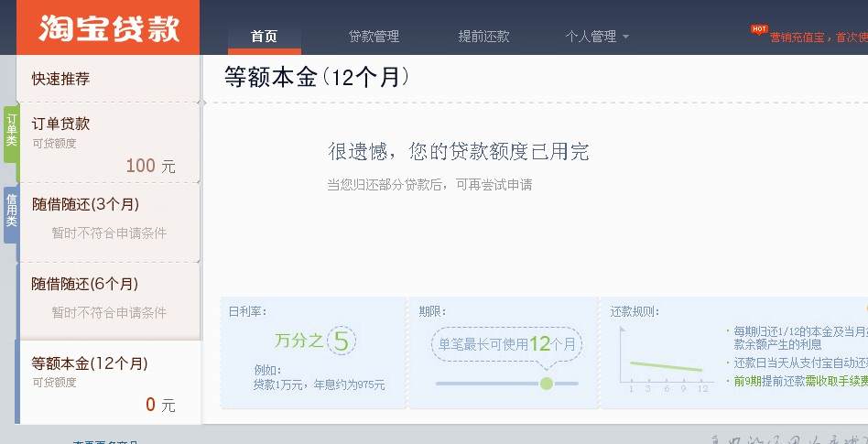Click 暂时不符合申请条件 under 随借随还(3个月)
The image size is (868, 444).
click(109, 233)
